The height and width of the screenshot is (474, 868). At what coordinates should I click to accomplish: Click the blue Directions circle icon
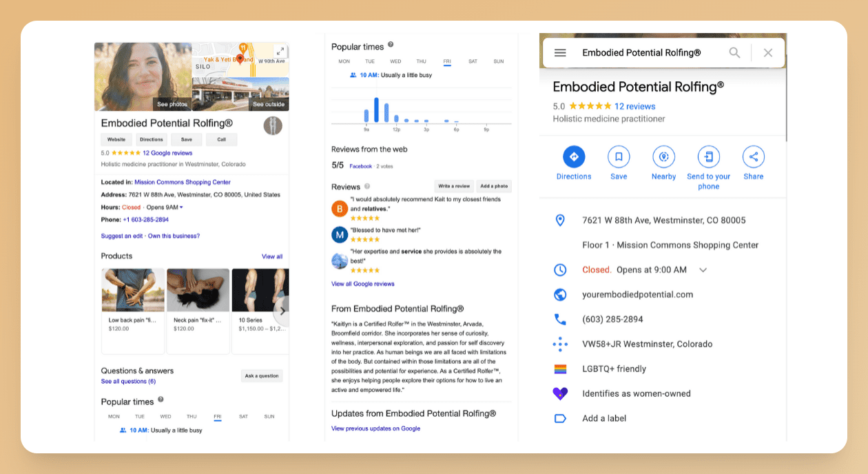point(573,157)
